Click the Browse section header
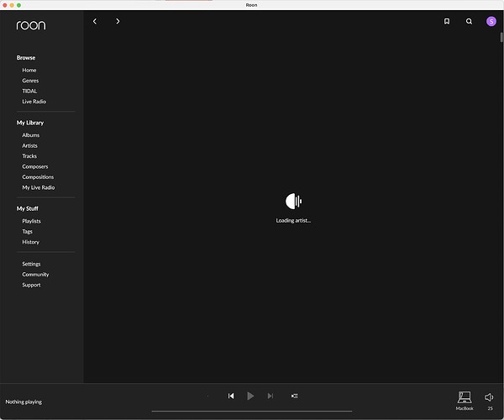Screen dimensions: 504x420 [26, 58]
